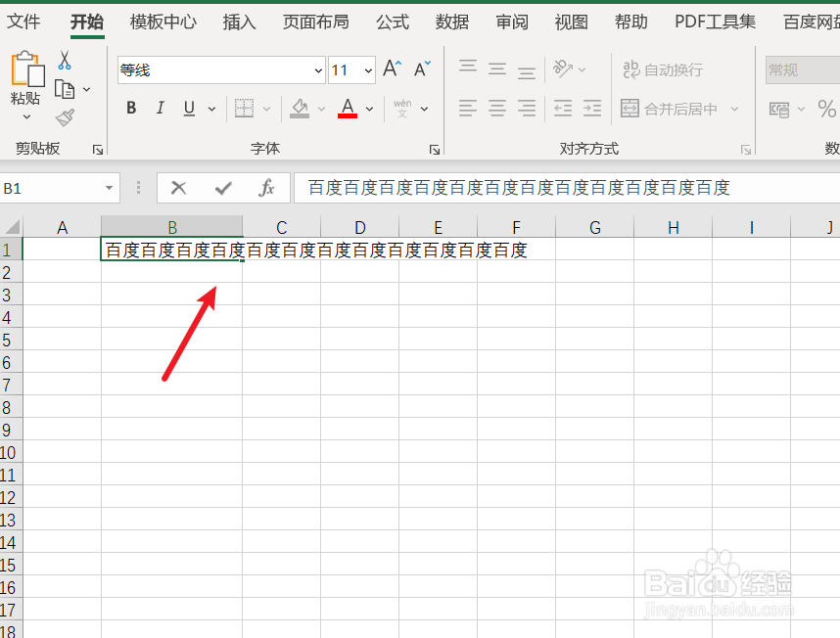Select row 5 header
This screenshot has width=840, height=638.
(11, 340)
